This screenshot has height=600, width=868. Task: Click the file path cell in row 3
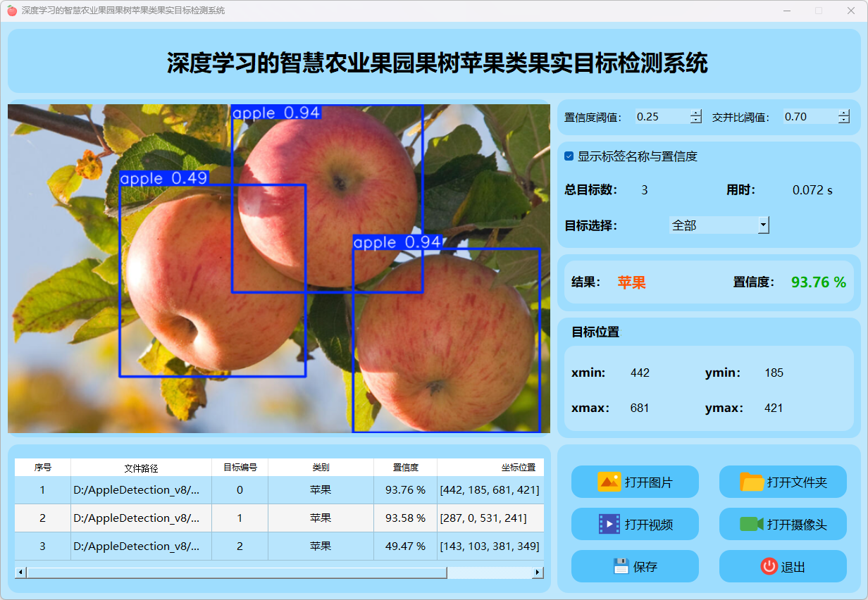[142, 546]
